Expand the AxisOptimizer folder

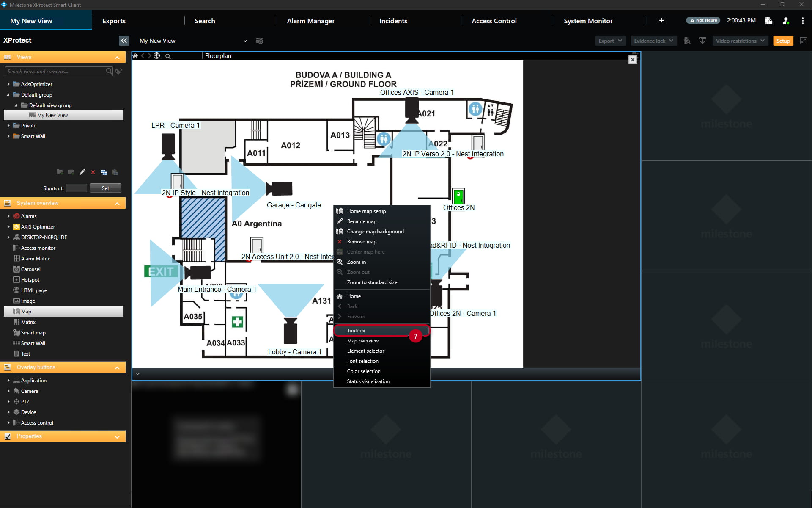point(8,84)
